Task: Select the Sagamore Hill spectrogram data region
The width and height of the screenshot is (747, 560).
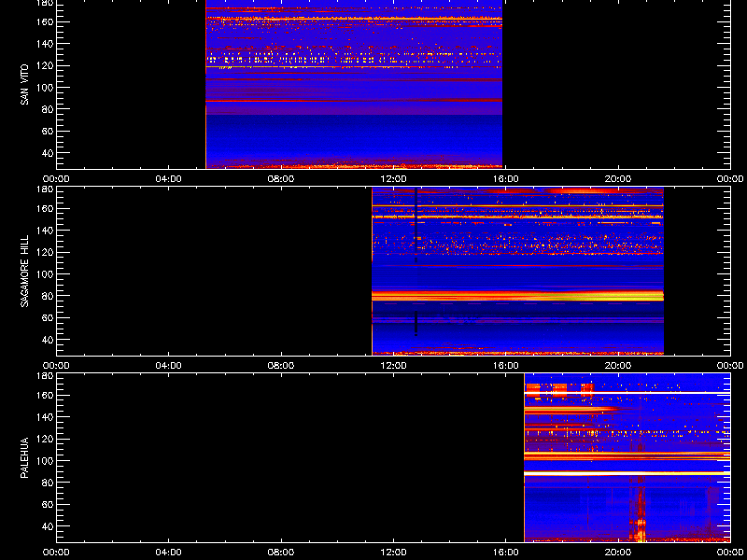Action: [x=518, y=271]
